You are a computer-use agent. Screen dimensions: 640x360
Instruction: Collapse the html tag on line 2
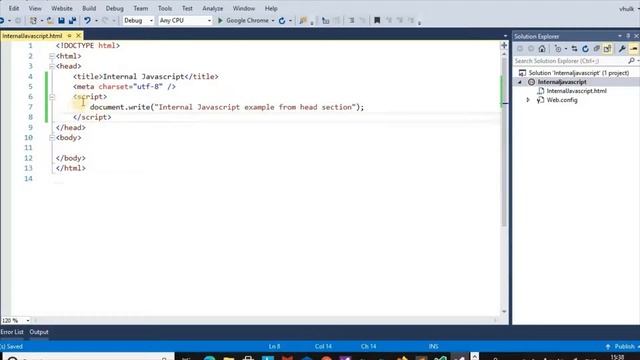[x=52, y=56]
